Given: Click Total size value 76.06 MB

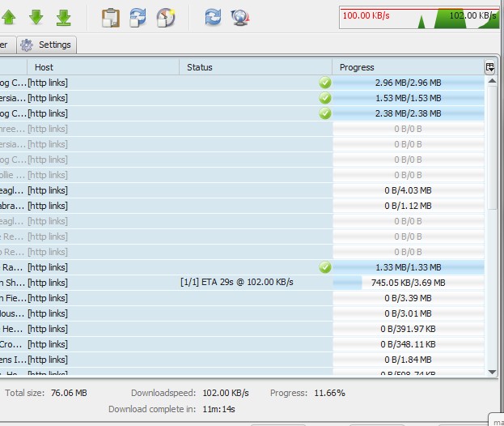Looking at the screenshot, I should 69,393.
